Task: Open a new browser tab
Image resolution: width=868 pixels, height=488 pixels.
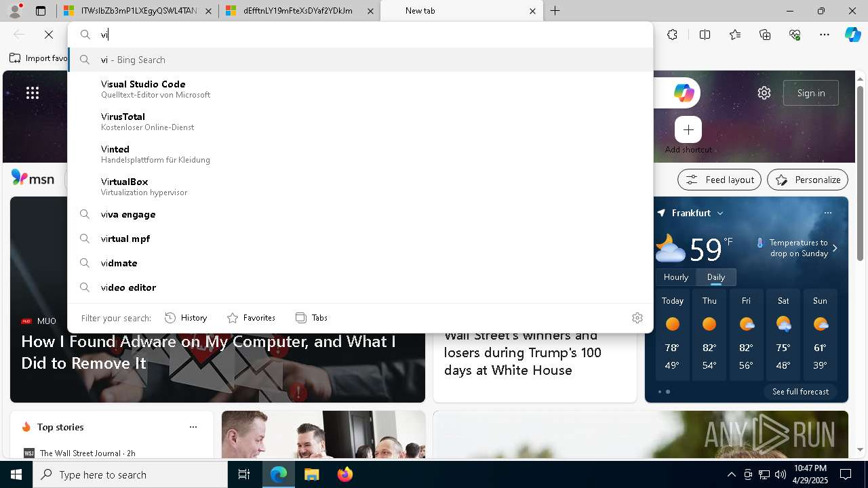Action: click(x=555, y=11)
